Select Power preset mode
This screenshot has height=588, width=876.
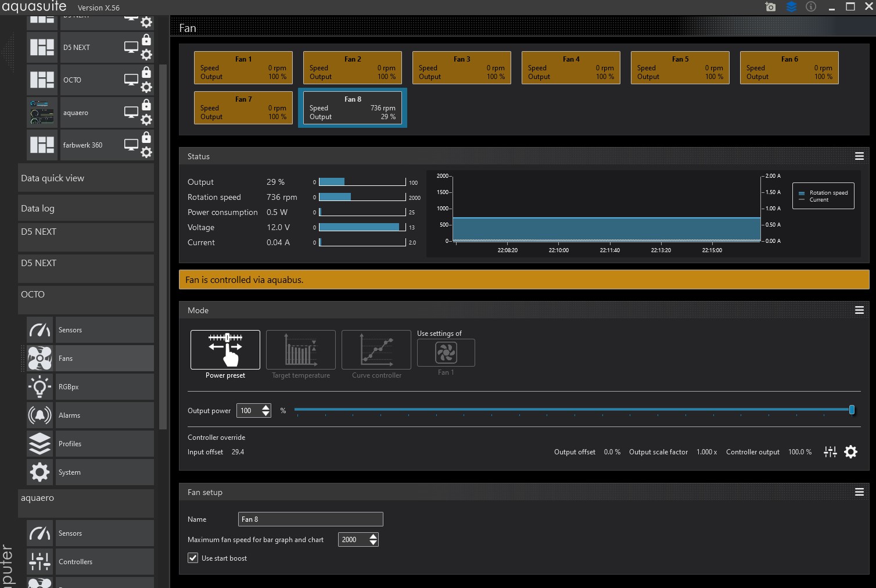[x=225, y=350]
